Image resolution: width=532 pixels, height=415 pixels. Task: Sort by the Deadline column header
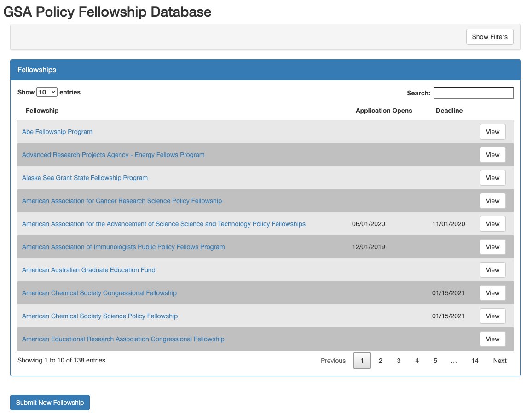[449, 111]
